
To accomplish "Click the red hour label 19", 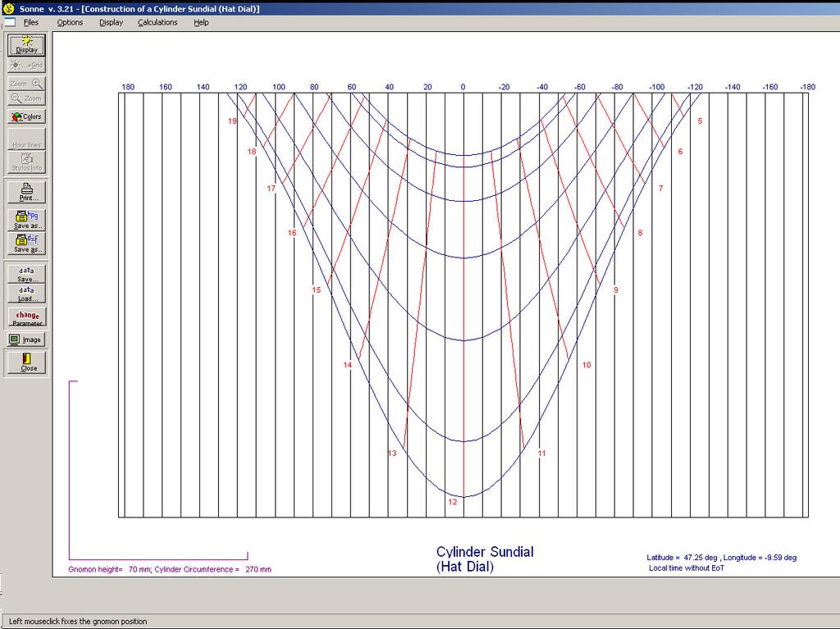I will [x=232, y=121].
